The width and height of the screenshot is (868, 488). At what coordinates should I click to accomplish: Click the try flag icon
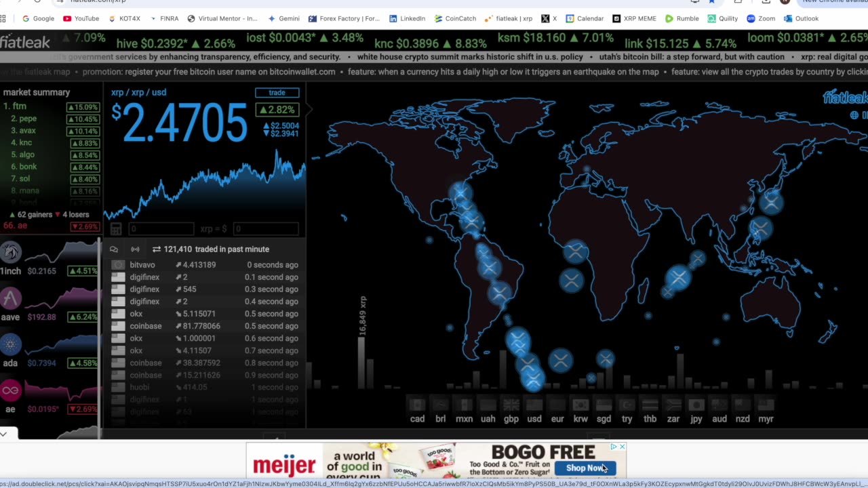click(627, 405)
